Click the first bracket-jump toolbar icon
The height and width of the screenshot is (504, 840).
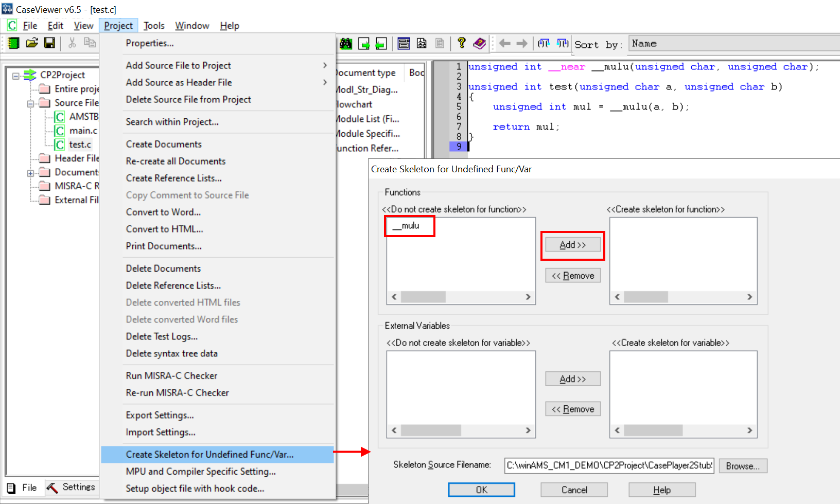coord(544,44)
